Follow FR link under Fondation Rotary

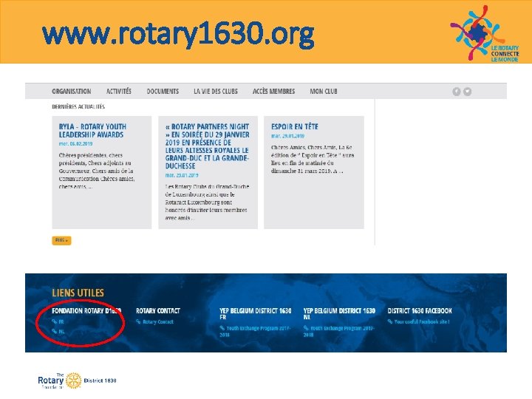click(61, 321)
